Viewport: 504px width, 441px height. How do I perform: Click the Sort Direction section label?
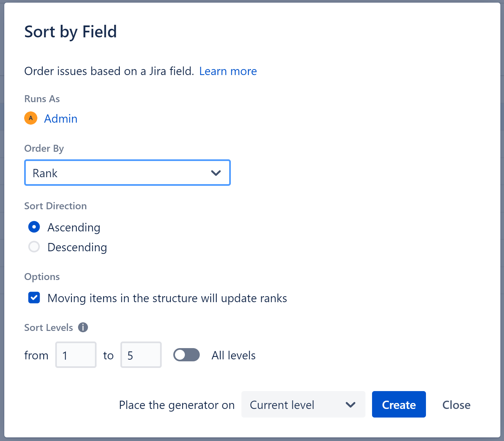pyautogui.click(x=55, y=206)
